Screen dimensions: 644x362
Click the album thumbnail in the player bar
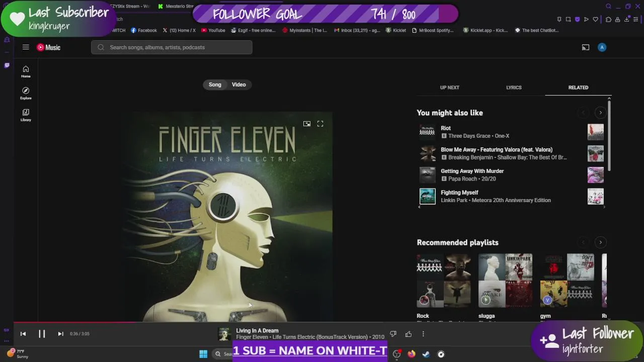[x=224, y=334]
